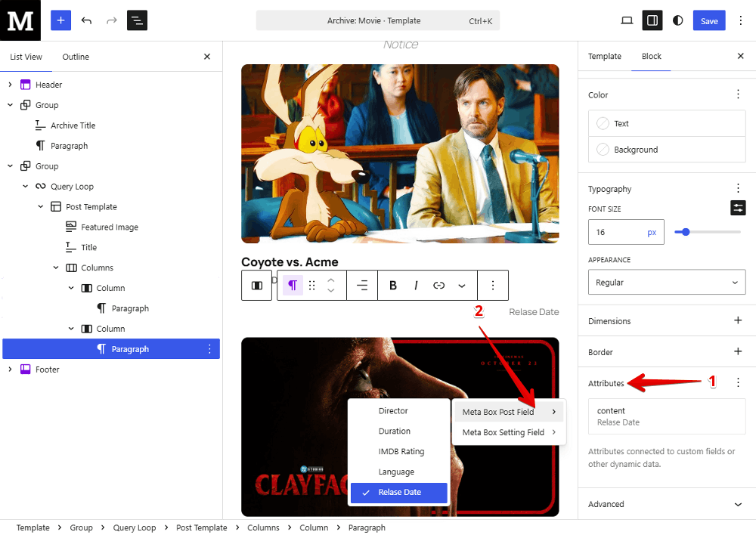Open the laptop preview view icon

click(627, 20)
